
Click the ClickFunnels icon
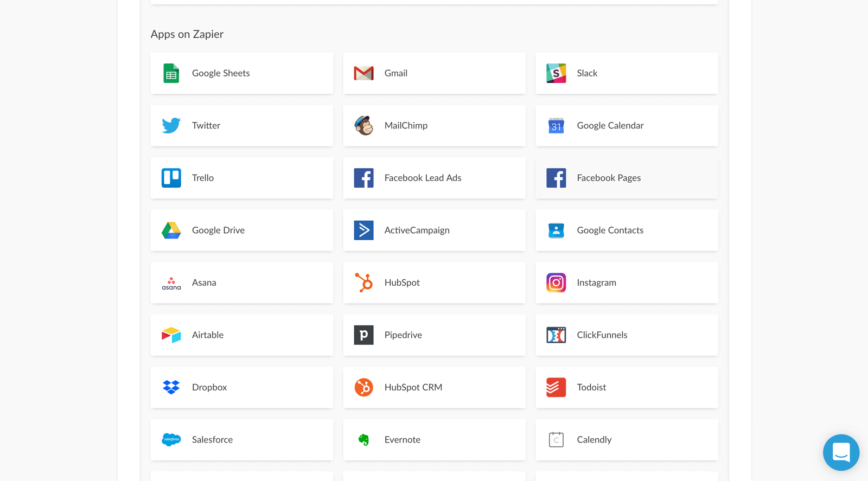pyautogui.click(x=556, y=335)
